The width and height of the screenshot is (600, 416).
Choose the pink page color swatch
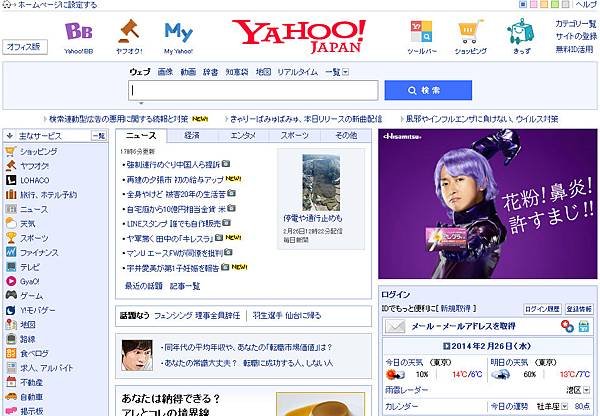tap(533, 5)
